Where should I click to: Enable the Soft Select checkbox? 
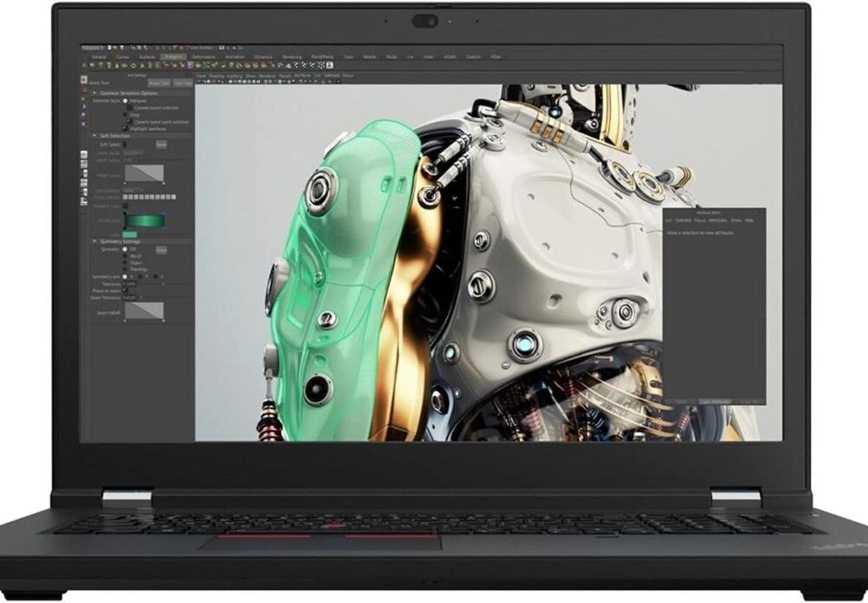coord(124,144)
